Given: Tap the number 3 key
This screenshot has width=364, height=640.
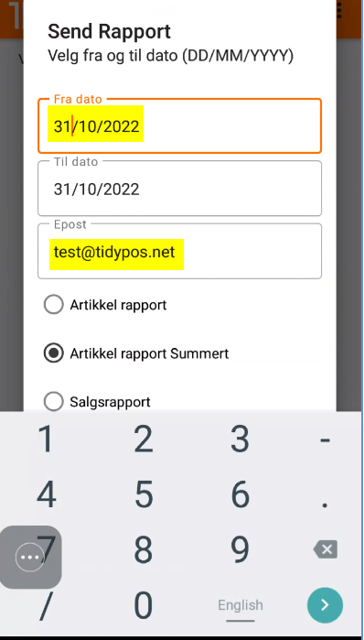Looking at the screenshot, I should tap(241, 439).
